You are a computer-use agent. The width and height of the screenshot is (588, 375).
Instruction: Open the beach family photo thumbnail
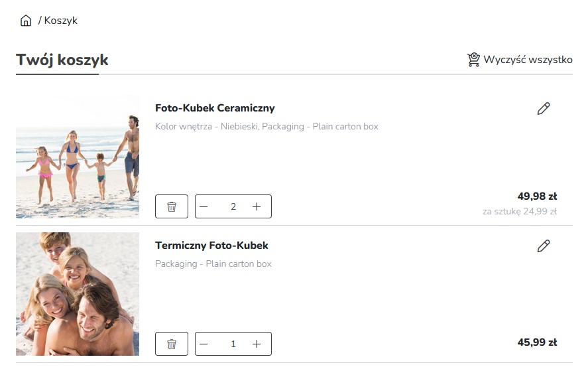tap(78, 157)
